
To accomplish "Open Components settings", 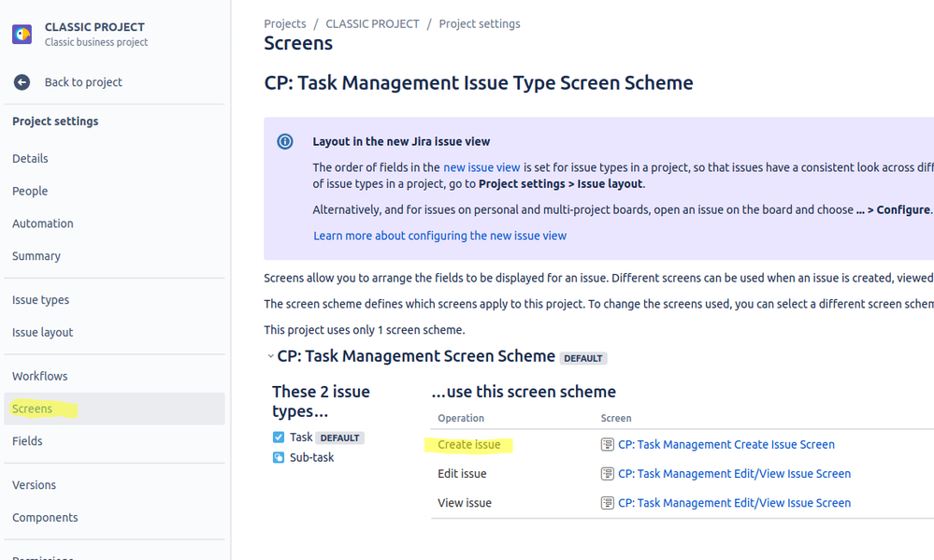I will pyautogui.click(x=45, y=518).
